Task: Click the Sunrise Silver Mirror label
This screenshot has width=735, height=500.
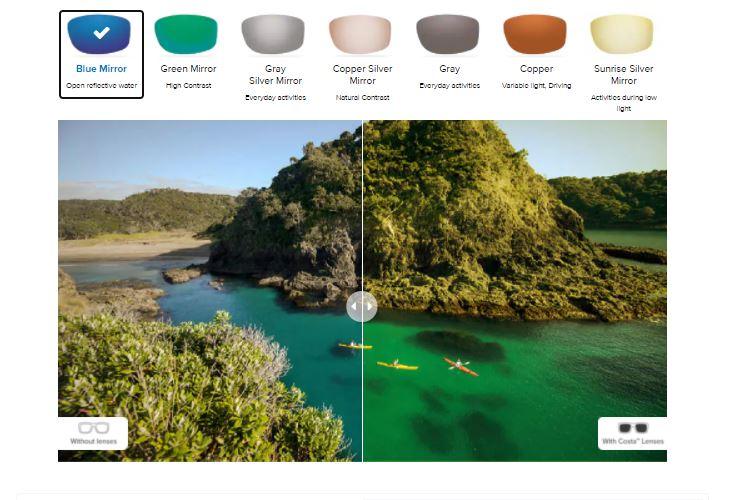Action: 623,75
